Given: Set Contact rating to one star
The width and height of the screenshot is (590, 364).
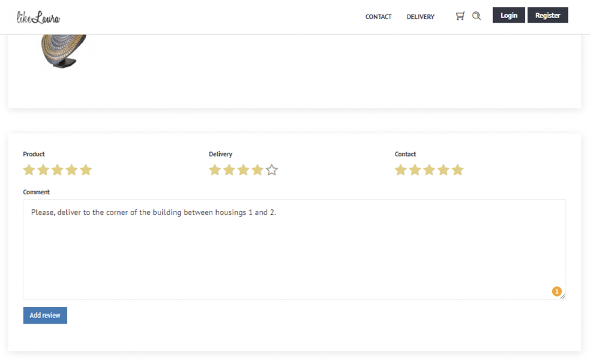Looking at the screenshot, I should pyautogui.click(x=400, y=170).
